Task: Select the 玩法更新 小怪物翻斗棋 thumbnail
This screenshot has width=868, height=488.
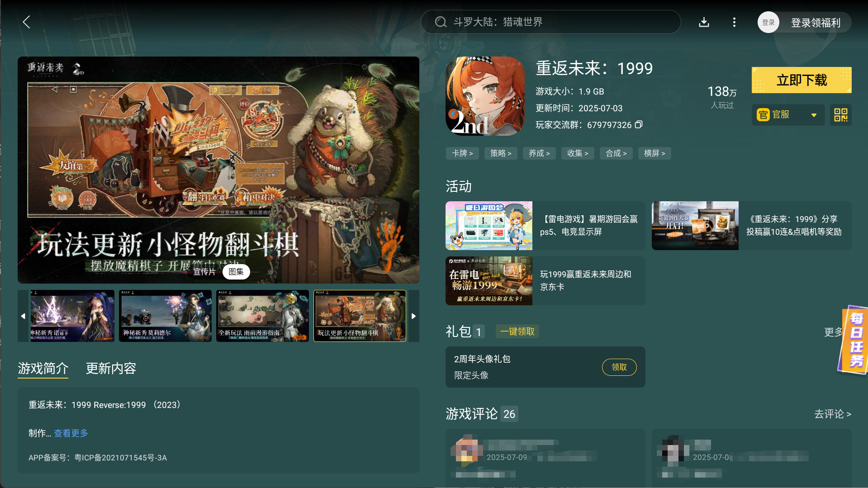Action: pyautogui.click(x=360, y=316)
